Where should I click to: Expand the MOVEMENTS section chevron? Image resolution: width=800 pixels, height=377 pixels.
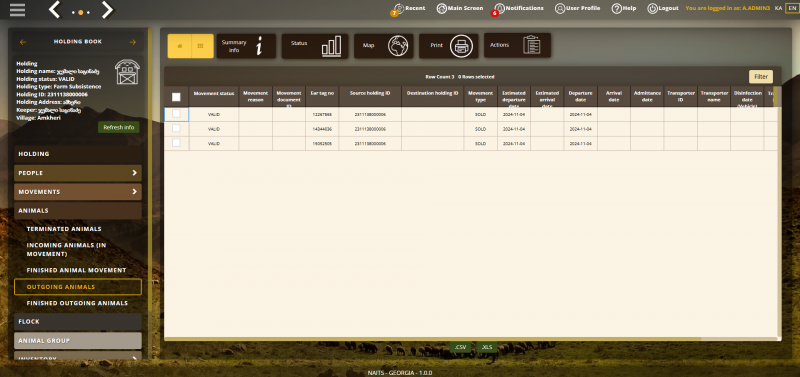[134, 192]
